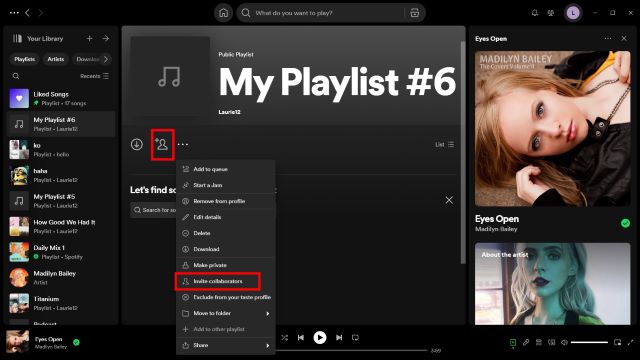Open Titanium playlist in library
Screen dimensions: 640x360
tap(61, 303)
